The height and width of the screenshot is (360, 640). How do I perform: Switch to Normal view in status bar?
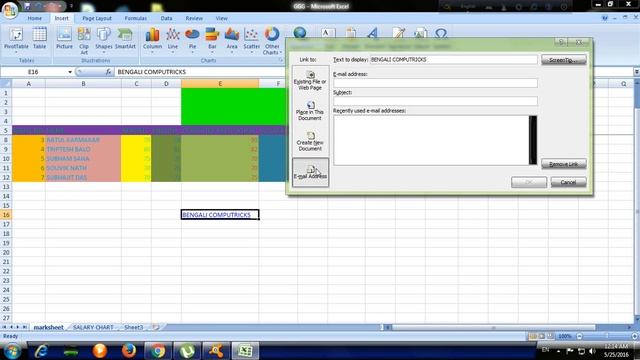[x=533, y=336]
